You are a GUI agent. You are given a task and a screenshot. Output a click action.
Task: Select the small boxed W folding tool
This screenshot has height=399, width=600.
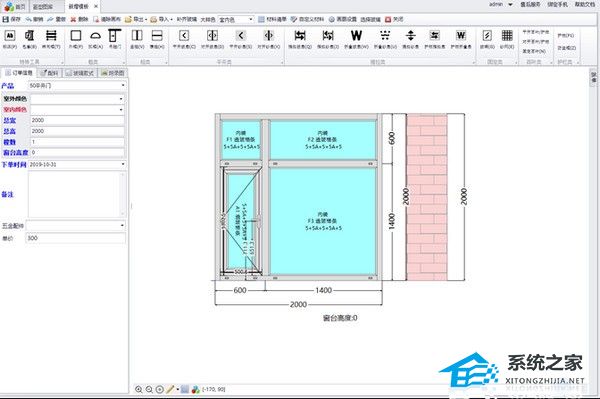461,39
